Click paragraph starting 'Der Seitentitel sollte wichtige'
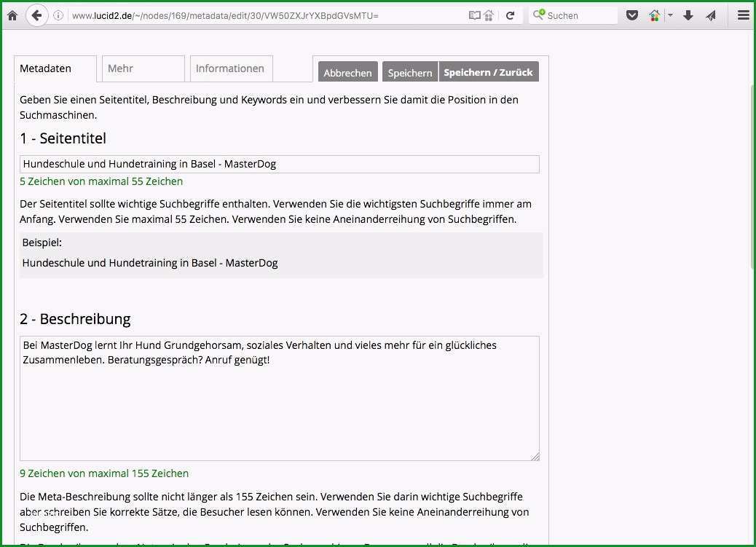The height and width of the screenshot is (547, 756). (x=275, y=211)
